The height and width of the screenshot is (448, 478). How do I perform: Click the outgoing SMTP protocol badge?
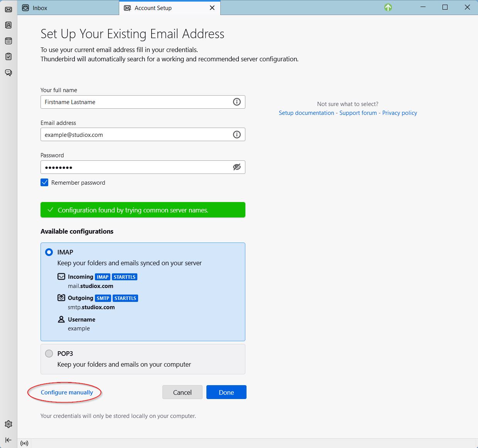(103, 298)
